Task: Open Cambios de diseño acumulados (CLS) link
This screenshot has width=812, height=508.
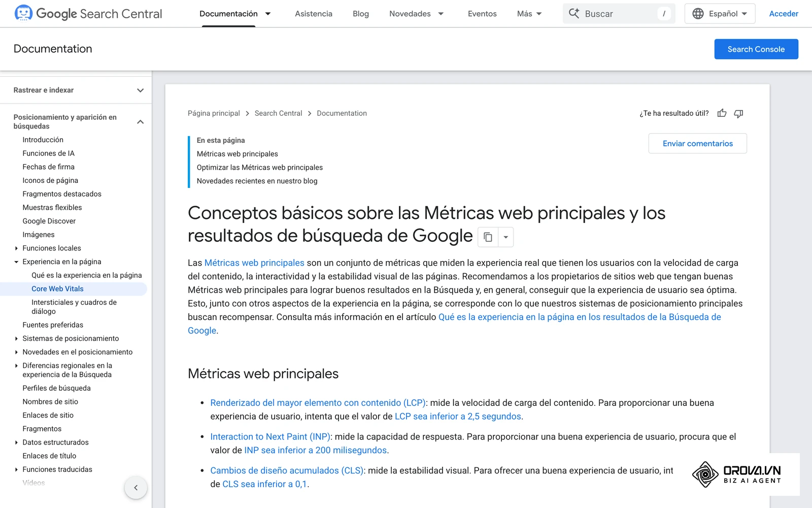Action: point(287,471)
